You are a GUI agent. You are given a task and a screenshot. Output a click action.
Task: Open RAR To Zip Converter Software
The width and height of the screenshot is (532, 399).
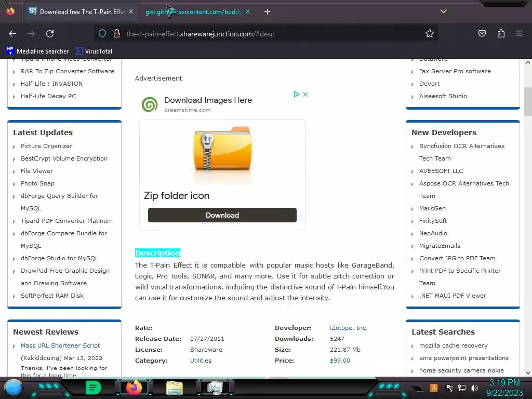point(67,71)
